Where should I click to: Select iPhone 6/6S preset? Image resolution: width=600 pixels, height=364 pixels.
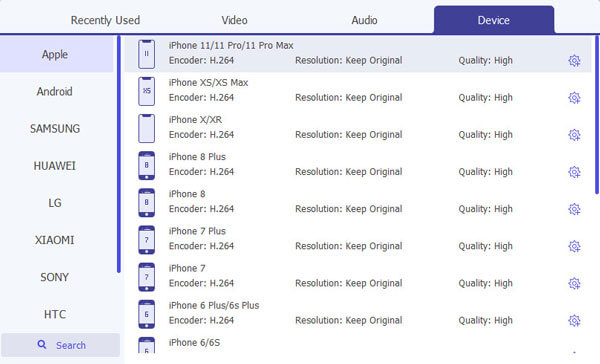(x=194, y=342)
